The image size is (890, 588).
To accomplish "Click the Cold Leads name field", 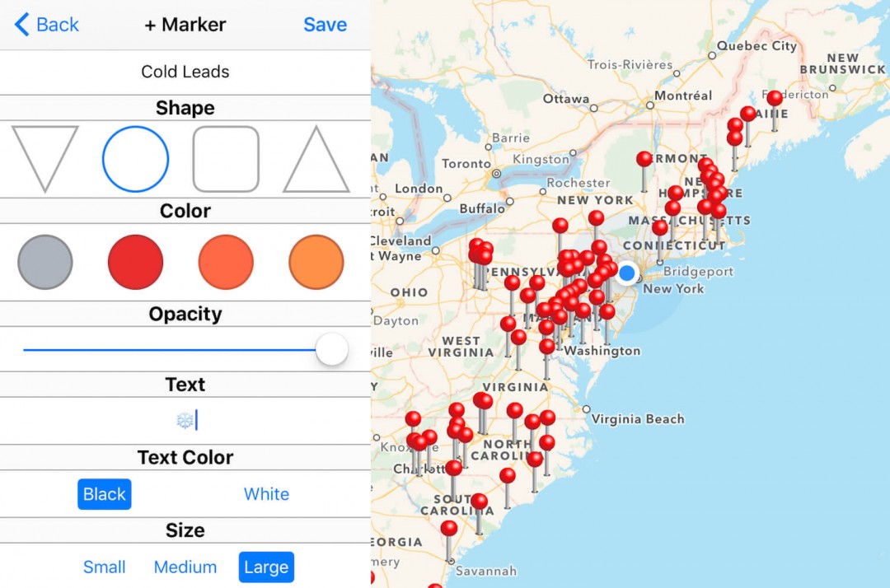I will [x=185, y=72].
